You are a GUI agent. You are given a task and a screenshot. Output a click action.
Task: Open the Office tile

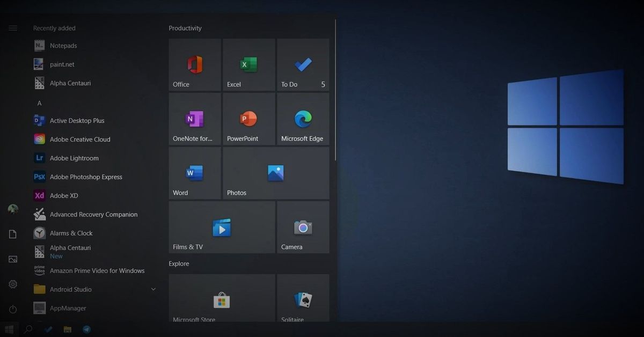[195, 64]
